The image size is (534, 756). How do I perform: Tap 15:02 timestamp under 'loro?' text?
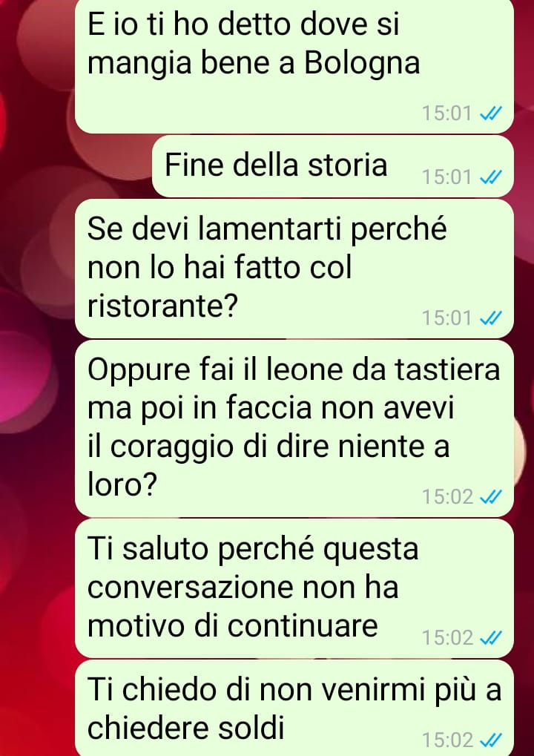coord(448,496)
